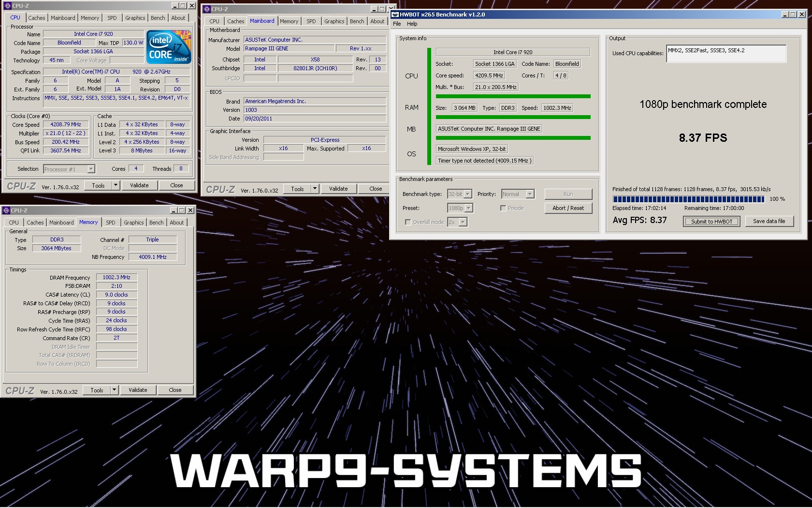Click the QPI Link 3607.54 MHz field
The image size is (812, 508).
pos(66,150)
